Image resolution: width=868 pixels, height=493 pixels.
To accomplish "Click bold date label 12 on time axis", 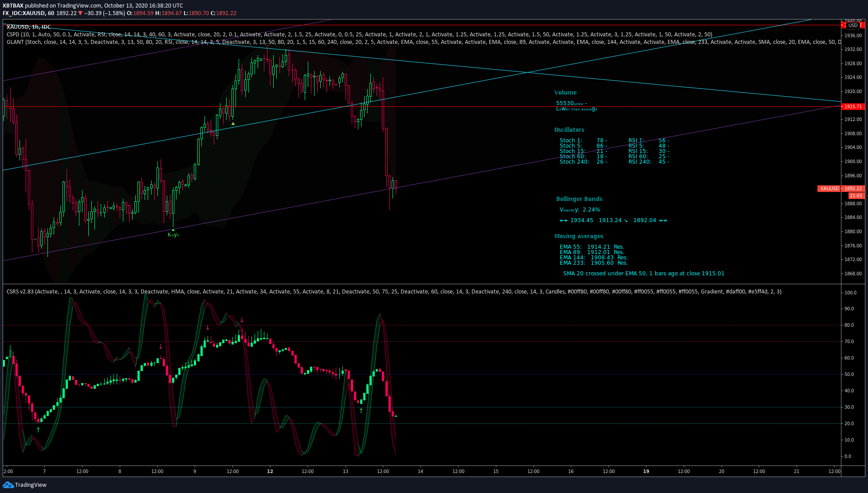I will [270, 471].
